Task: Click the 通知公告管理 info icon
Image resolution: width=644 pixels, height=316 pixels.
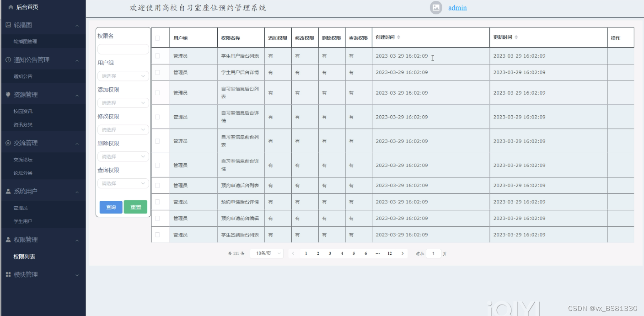Action: point(8,60)
